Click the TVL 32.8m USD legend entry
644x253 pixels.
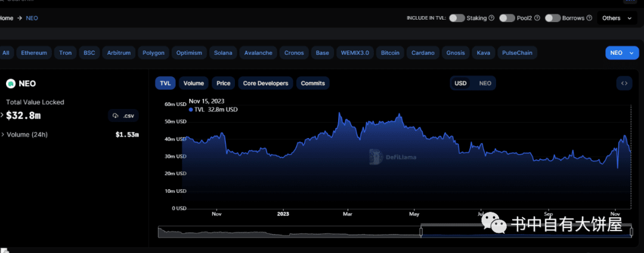pos(213,110)
